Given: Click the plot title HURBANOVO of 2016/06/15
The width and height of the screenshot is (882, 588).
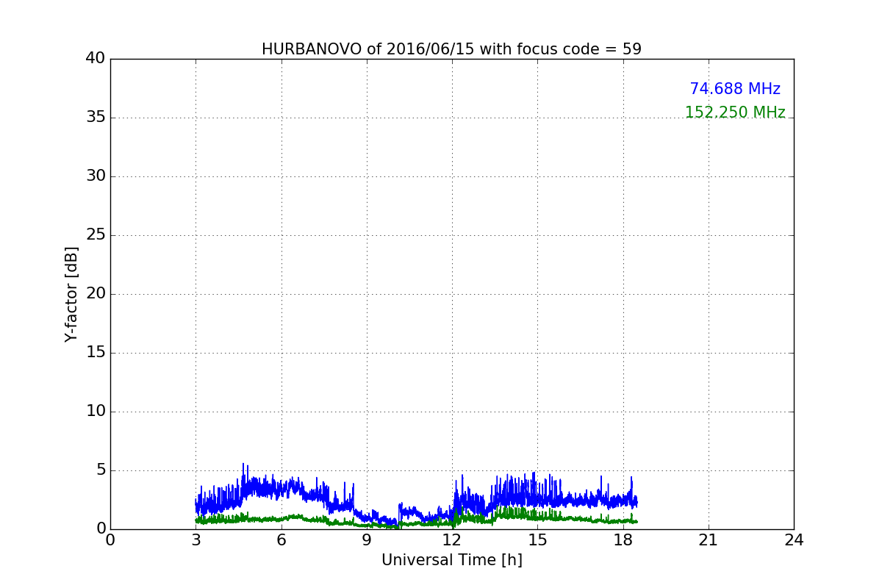Looking at the screenshot, I should (451, 49).
